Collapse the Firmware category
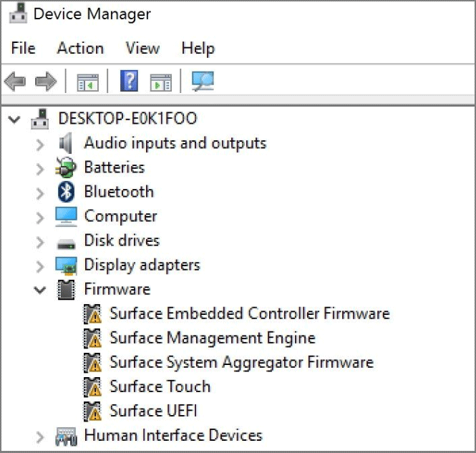476x453 pixels. (40, 290)
